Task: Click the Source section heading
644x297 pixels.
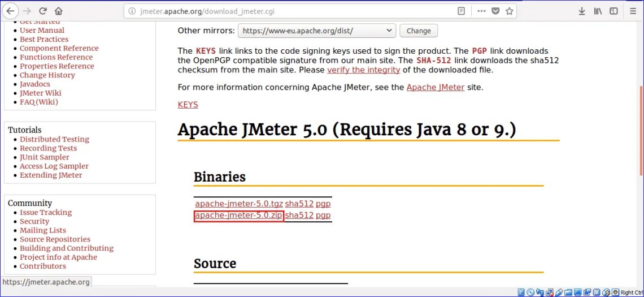Action: (215, 264)
